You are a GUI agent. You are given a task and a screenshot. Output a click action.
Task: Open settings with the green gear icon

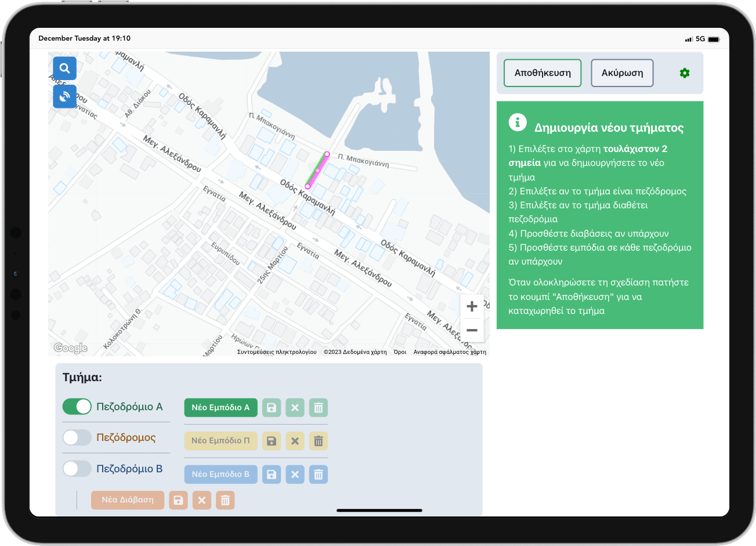(685, 73)
